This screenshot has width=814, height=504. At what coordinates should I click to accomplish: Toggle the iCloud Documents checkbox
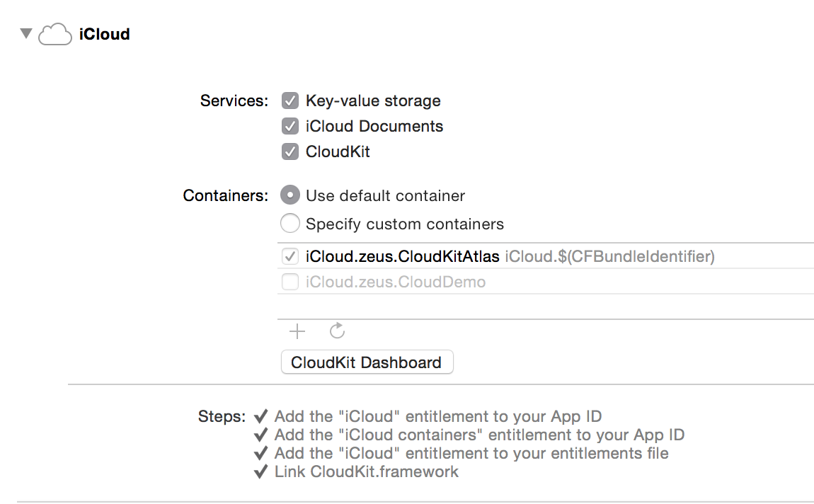pyautogui.click(x=290, y=126)
